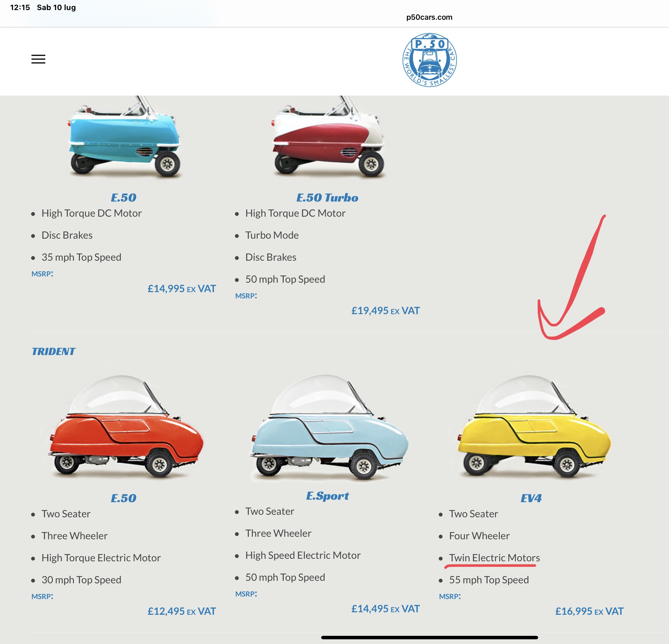Click '50 mph Top Speed' under E.50 Turbo
This screenshot has height=644, width=669.
click(x=285, y=279)
